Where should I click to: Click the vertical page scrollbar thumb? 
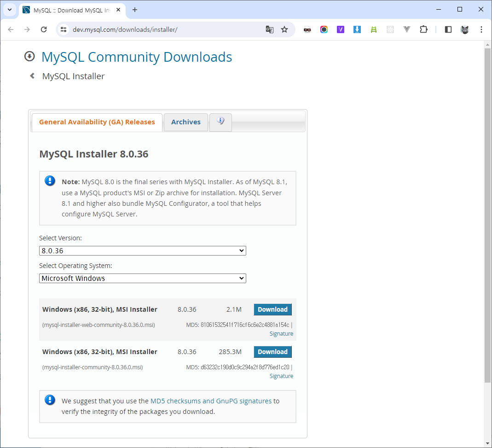pyautogui.click(x=487, y=215)
